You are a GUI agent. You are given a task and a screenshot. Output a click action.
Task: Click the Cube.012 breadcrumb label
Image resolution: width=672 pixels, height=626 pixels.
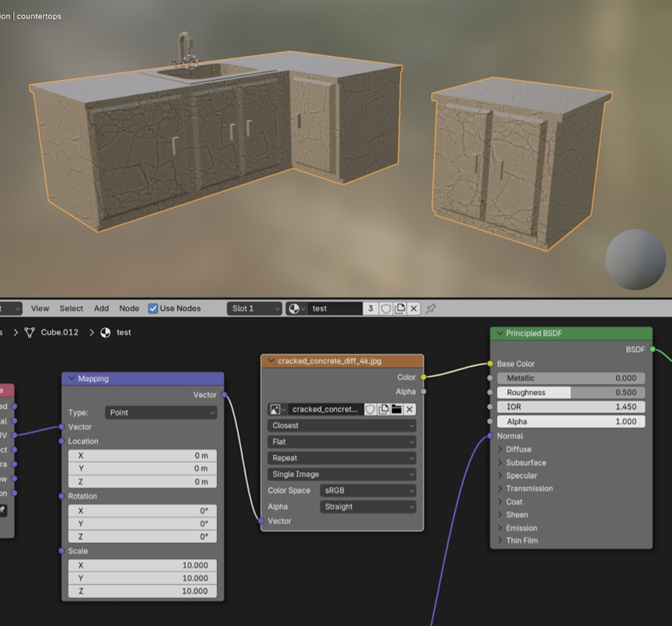pyautogui.click(x=60, y=333)
